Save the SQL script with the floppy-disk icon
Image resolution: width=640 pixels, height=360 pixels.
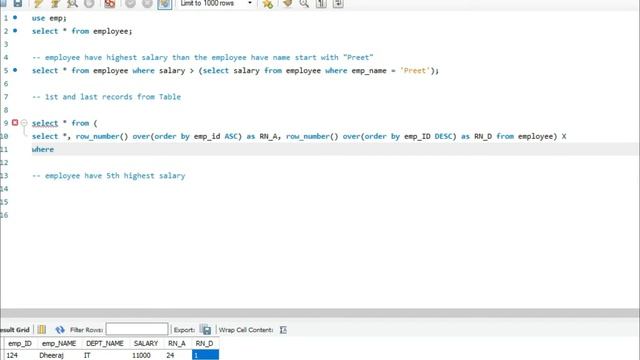point(18,4)
